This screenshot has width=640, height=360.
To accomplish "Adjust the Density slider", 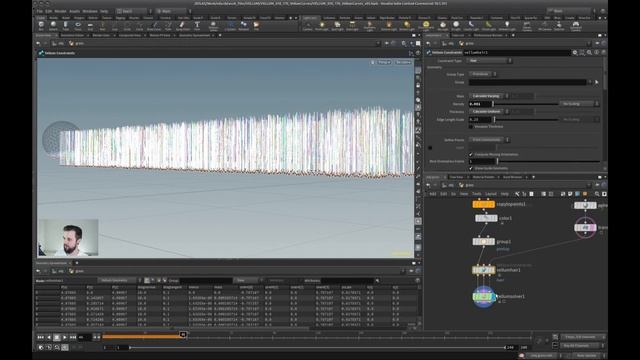I will pos(525,104).
